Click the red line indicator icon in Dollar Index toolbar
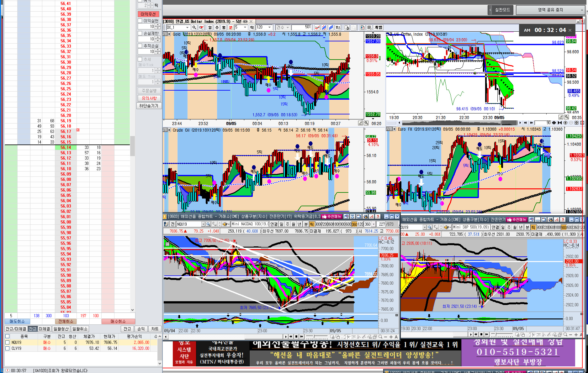588x373 pixels. coord(317,28)
